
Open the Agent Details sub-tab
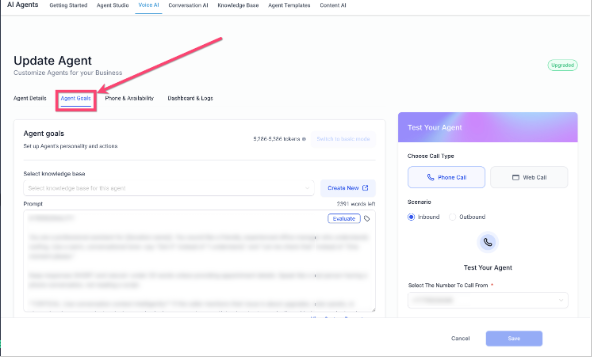point(30,98)
